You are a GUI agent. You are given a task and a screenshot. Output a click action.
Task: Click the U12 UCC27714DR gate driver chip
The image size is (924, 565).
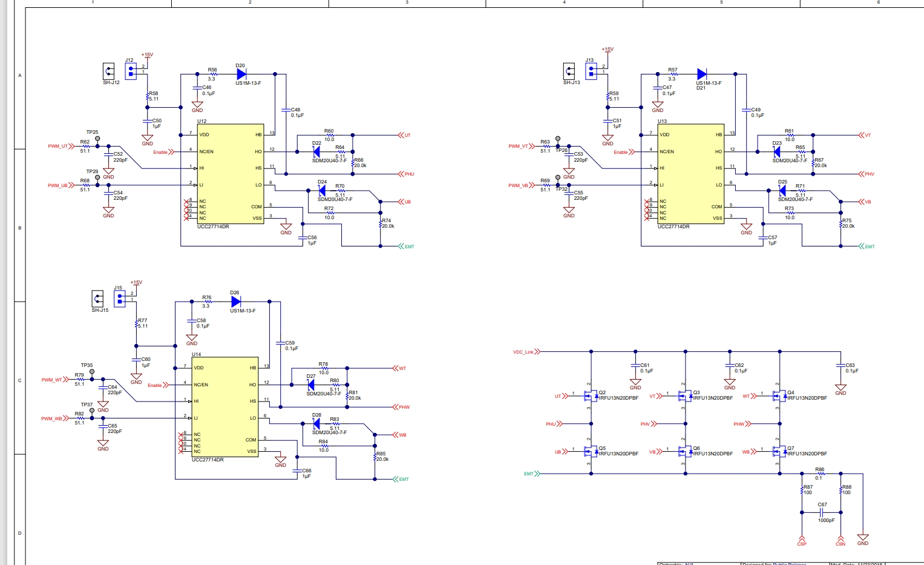222,174
